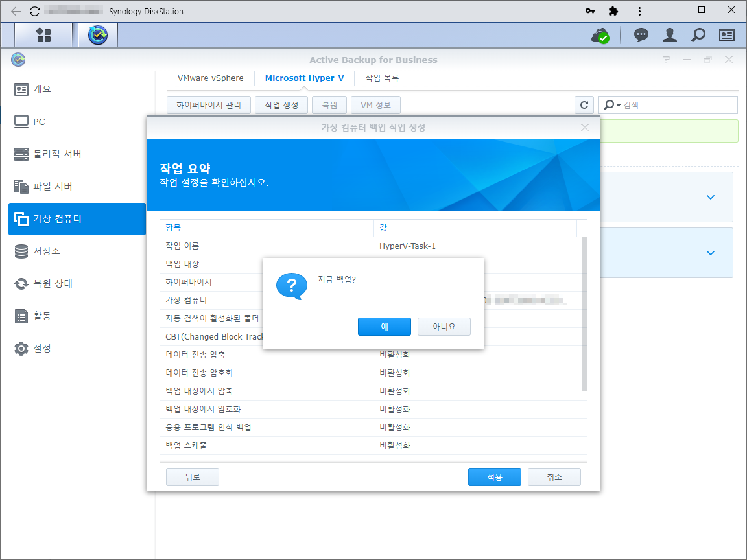Expand the first collapsed panel chevron
Image resolution: width=747 pixels, height=560 pixels.
click(x=710, y=197)
